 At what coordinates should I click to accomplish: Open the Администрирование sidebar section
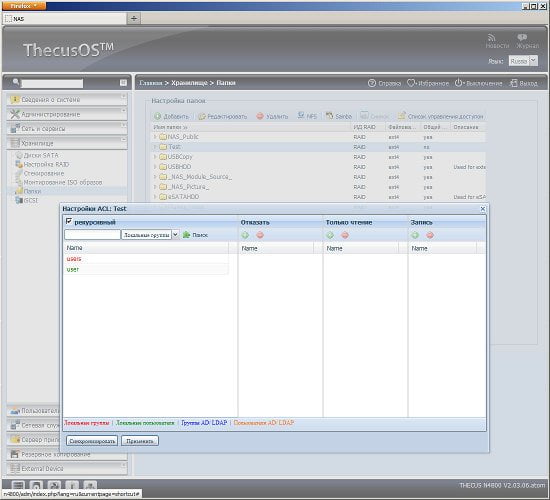point(67,114)
